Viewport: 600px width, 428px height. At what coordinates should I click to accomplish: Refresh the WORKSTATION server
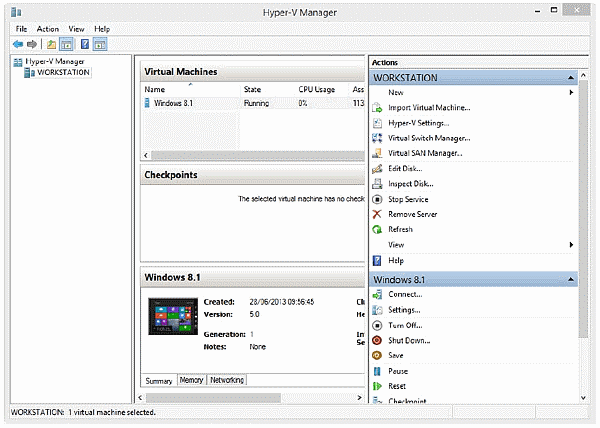point(401,229)
